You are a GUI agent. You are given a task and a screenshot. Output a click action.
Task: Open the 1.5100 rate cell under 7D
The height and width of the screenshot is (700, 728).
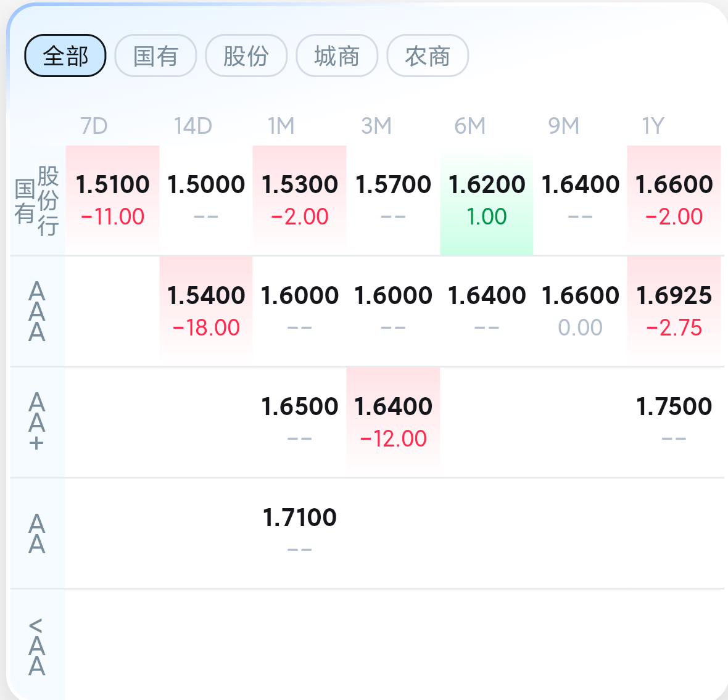pos(112,199)
